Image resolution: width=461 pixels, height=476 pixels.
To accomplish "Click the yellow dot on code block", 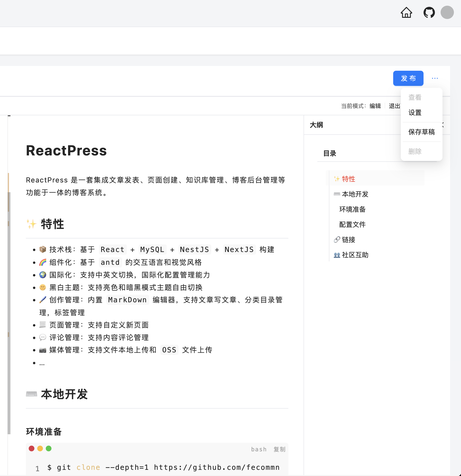I will (40, 448).
